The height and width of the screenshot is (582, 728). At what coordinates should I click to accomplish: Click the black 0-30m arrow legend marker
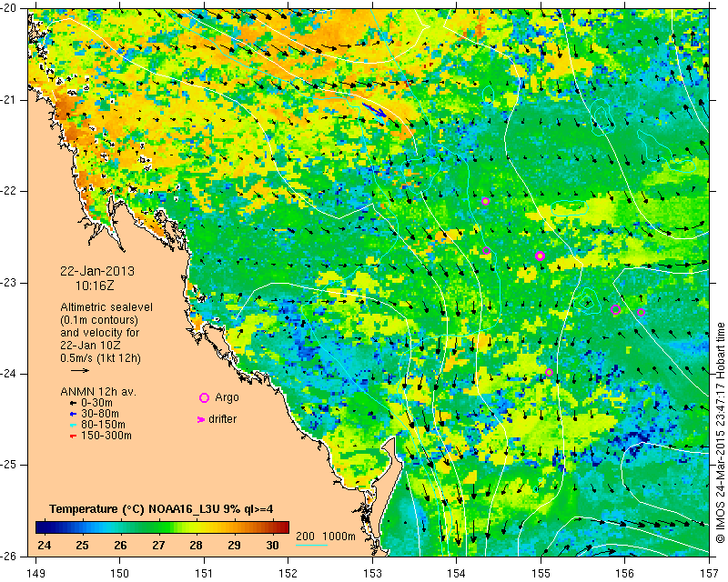[73, 403]
